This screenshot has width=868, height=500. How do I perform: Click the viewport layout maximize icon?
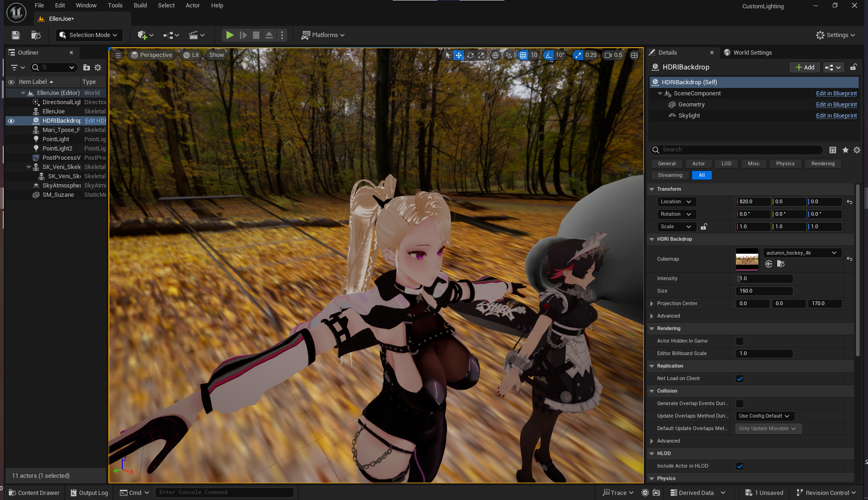point(634,55)
